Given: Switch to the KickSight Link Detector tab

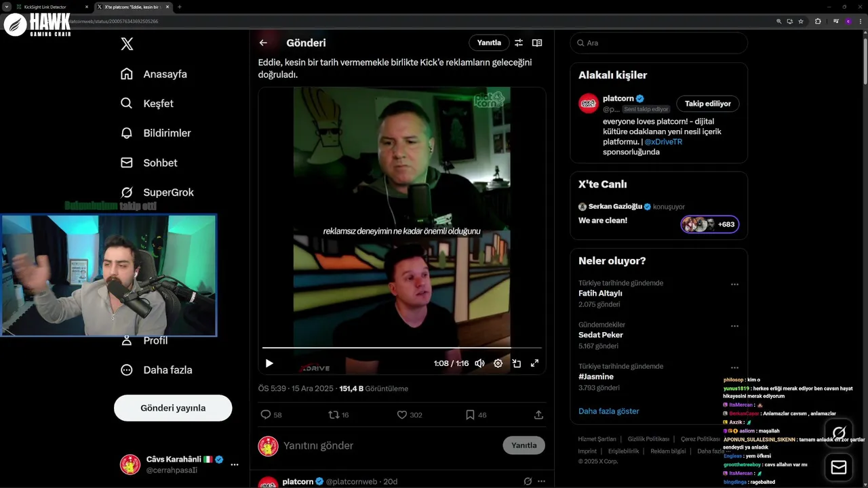Looking at the screenshot, I should [53, 7].
